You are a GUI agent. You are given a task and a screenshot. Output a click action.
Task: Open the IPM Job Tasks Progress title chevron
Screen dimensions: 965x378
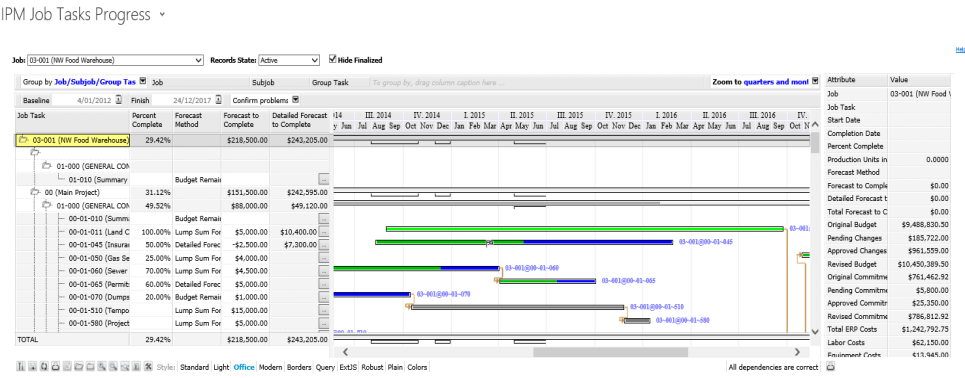[x=162, y=14]
